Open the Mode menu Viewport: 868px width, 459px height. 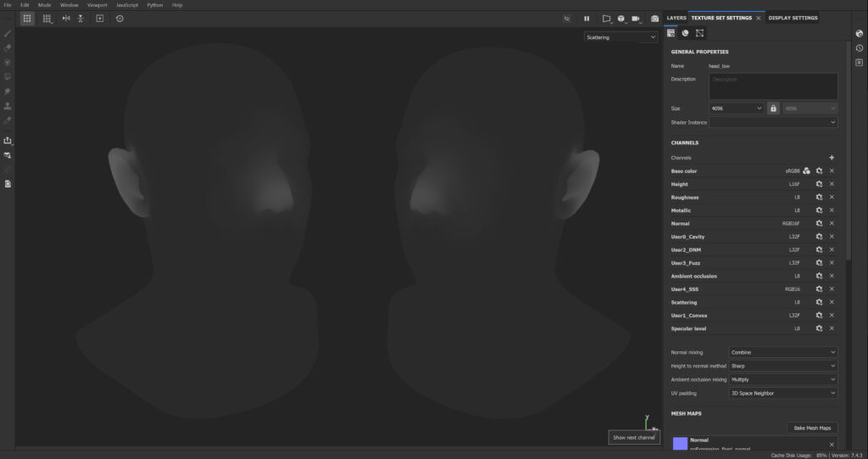pyautogui.click(x=44, y=5)
